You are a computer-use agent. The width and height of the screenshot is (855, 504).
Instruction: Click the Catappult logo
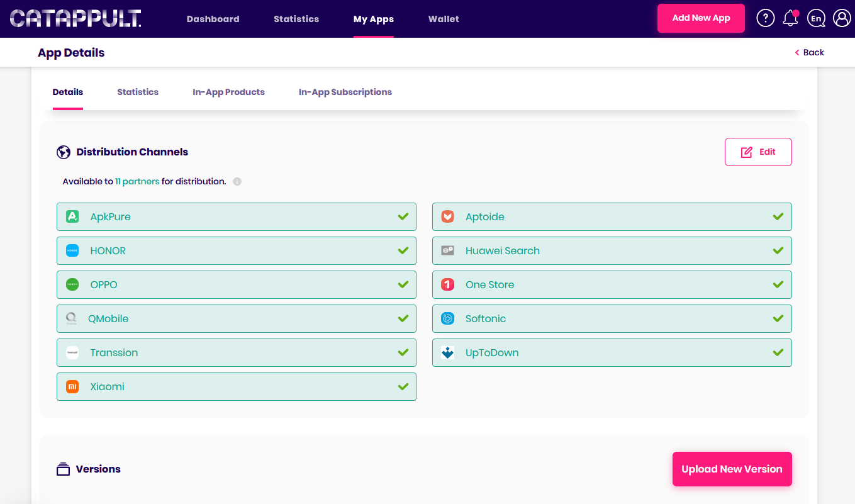pyautogui.click(x=75, y=18)
